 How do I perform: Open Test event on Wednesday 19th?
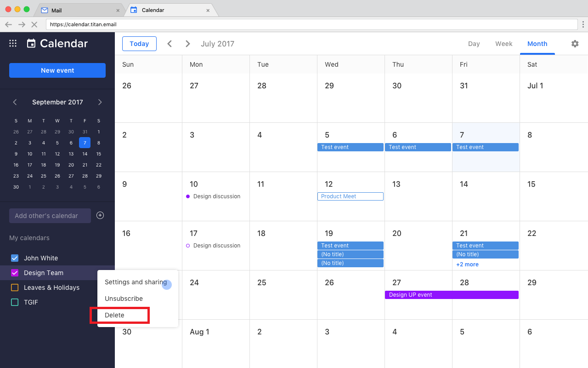click(351, 246)
